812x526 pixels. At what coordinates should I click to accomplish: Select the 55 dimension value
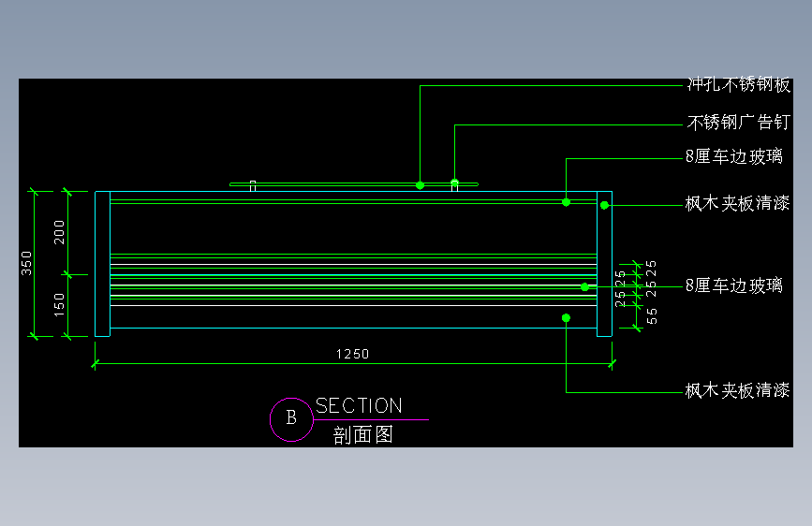pyautogui.click(x=652, y=315)
